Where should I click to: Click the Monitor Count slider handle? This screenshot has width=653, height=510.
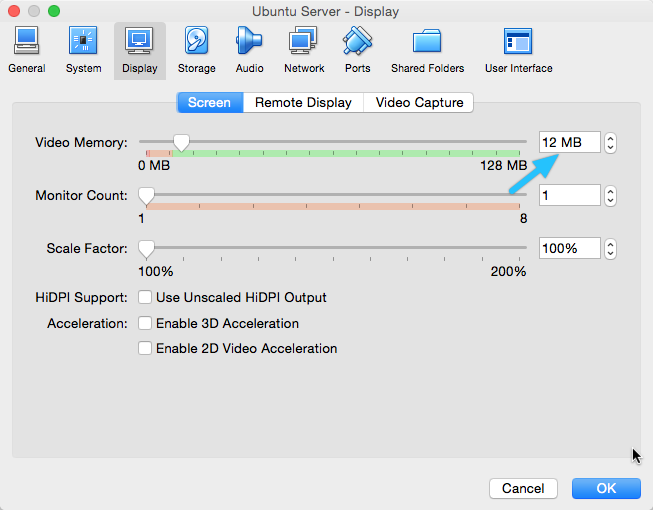pyautogui.click(x=146, y=196)
